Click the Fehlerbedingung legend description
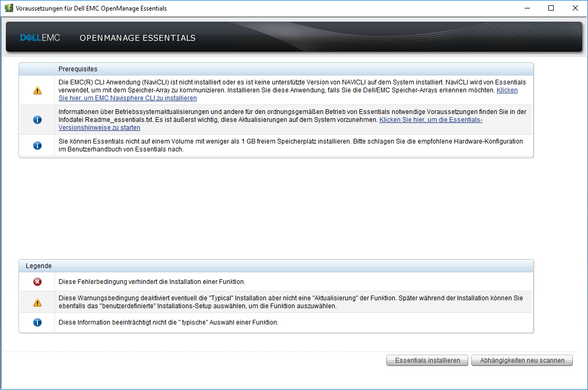 [x=152, y=282]
